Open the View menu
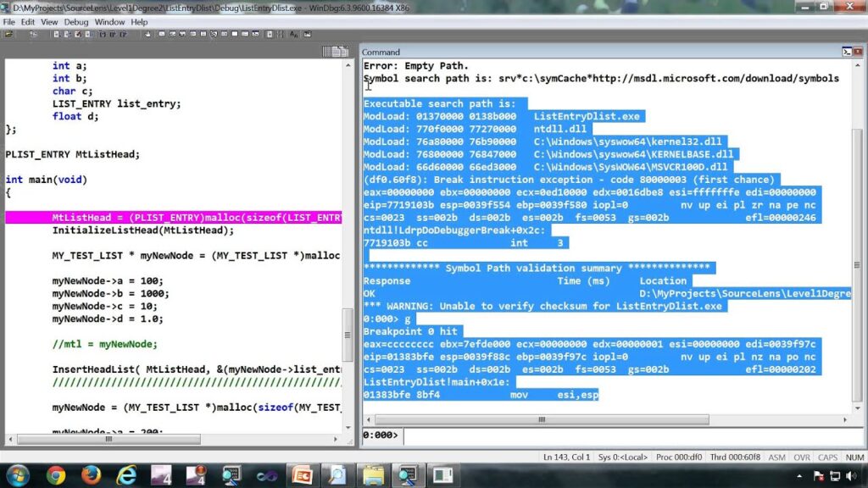This screenshot has height=488, width=868. (48, 21)
